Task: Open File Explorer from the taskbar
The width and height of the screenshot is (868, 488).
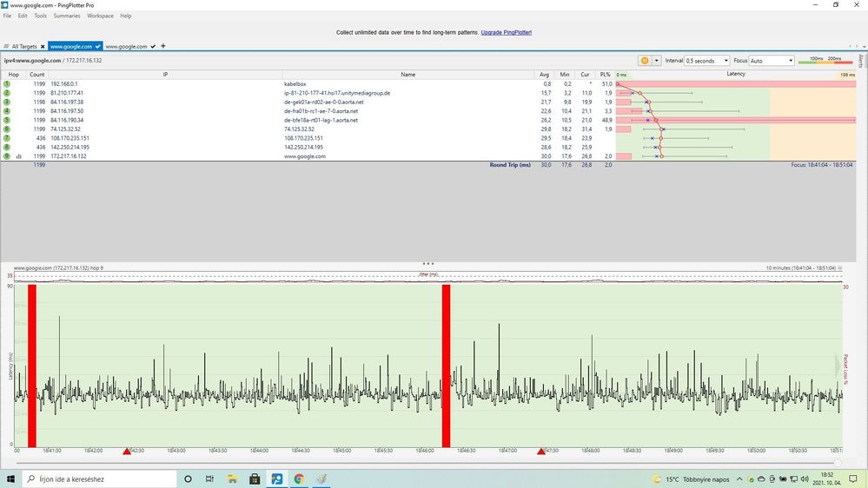Action: (x=232, y=478)
